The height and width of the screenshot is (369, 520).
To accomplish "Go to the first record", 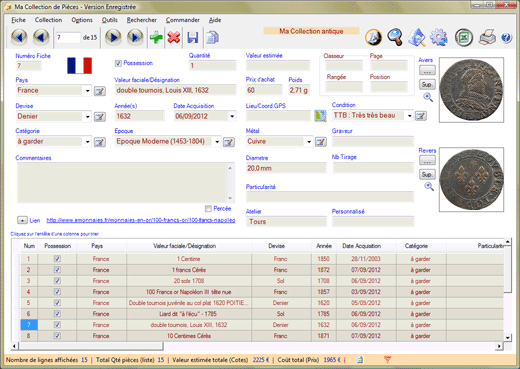I will pyautogui.click(x=19, y=37).
